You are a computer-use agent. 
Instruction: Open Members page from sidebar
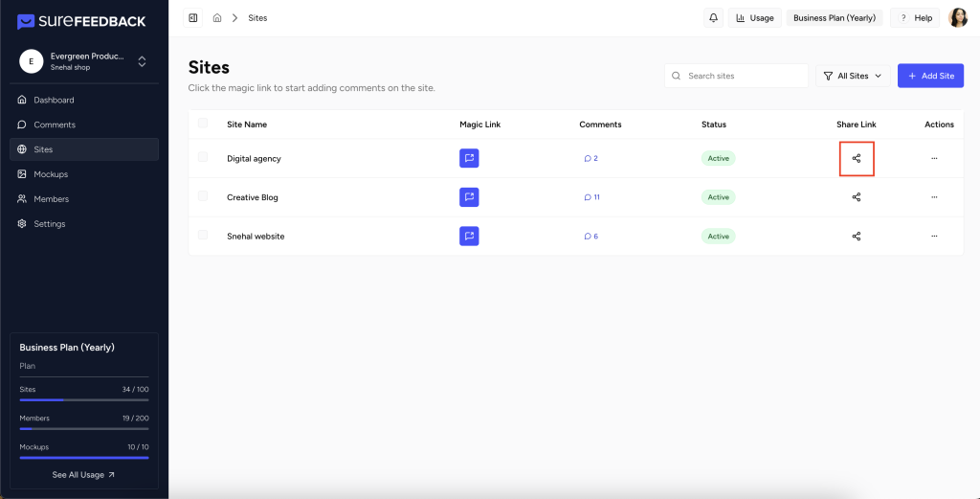pos(51,199)
